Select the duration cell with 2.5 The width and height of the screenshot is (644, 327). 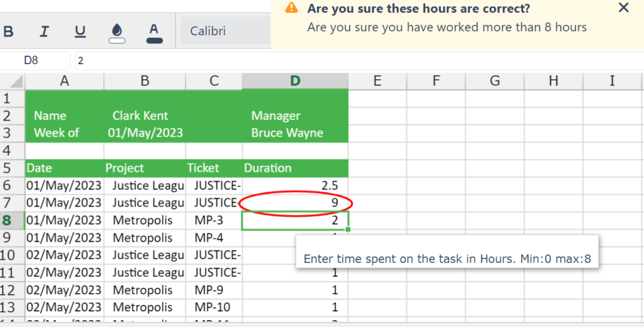point(296,186)
